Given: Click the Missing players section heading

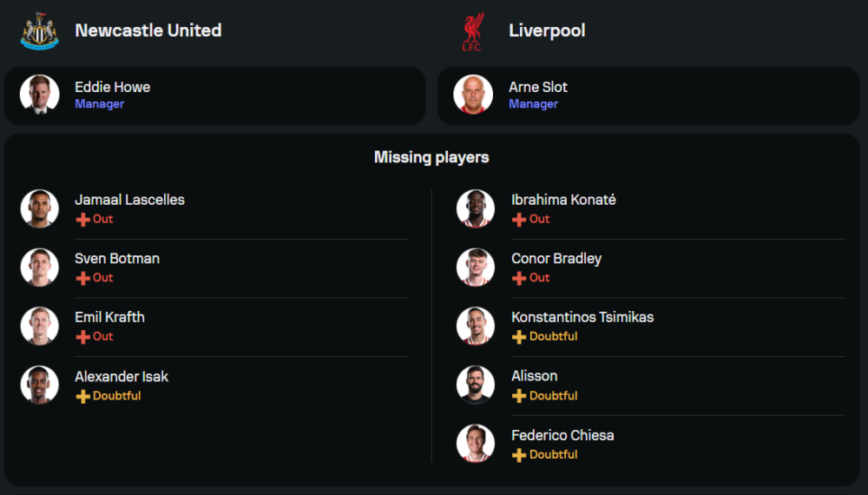Looking at the screenshot, I should coord(431,157).
